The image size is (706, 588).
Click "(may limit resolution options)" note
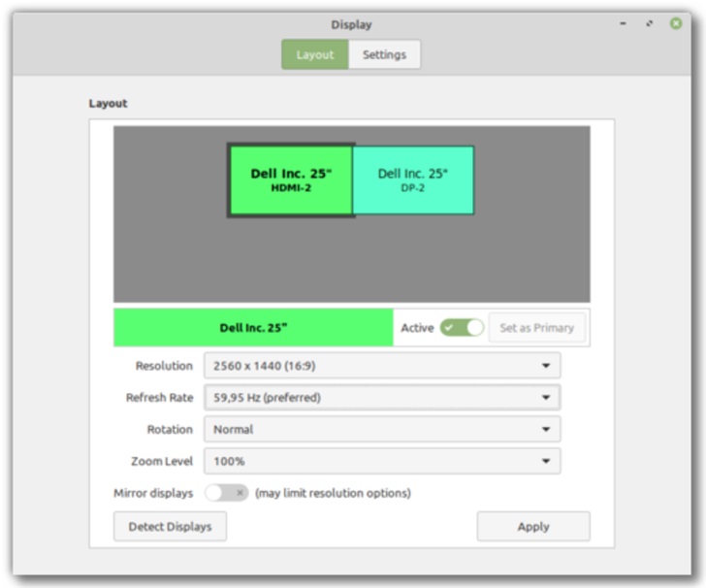333,493
